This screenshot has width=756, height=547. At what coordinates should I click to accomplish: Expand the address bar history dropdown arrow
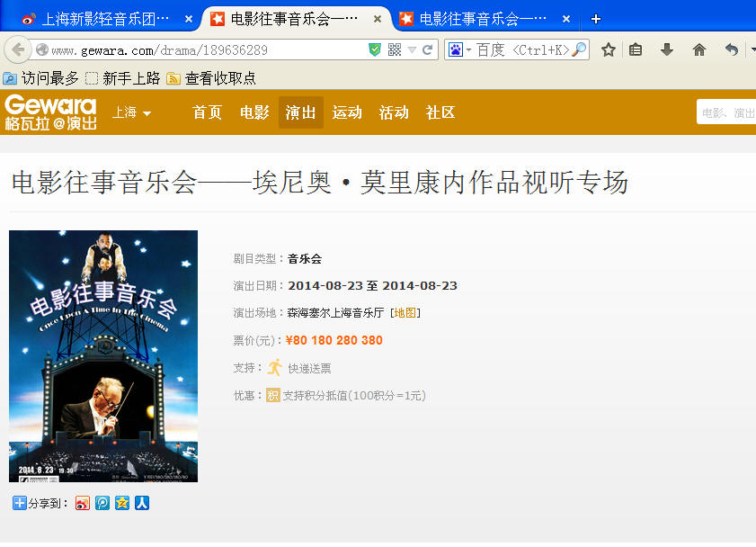412,49
